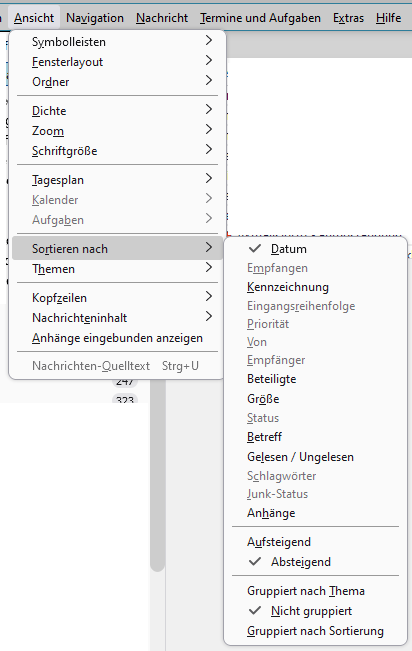This screenshot has width=412, height=651.
Task: Switch sort order to Aufsteigend
Action: (x=315, y=541)
